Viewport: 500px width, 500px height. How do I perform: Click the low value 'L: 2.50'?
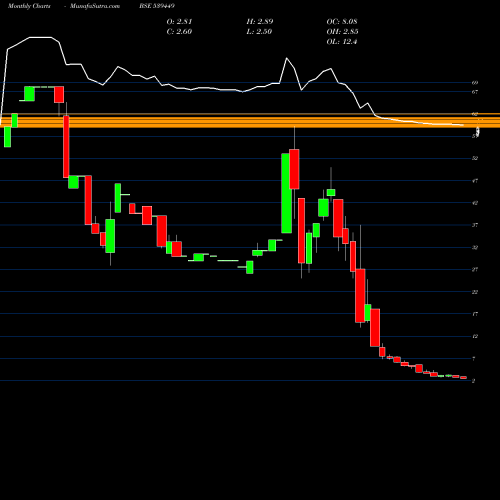click(260, 32)
